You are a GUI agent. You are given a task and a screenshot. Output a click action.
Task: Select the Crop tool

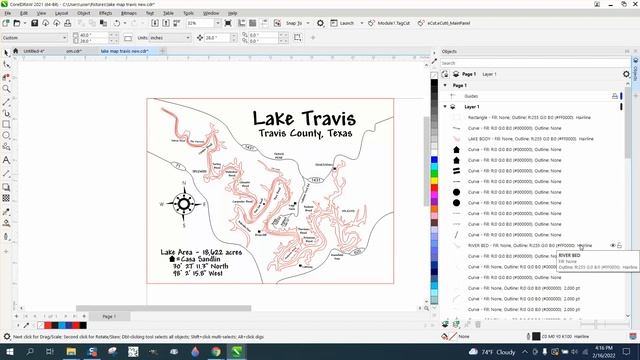tap(6, 77)
